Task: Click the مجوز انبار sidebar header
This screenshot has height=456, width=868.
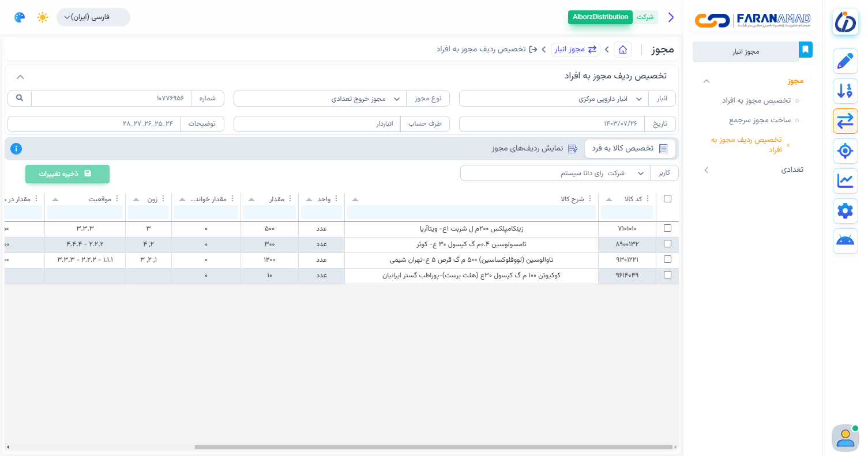Action: (x=746, y=52)
